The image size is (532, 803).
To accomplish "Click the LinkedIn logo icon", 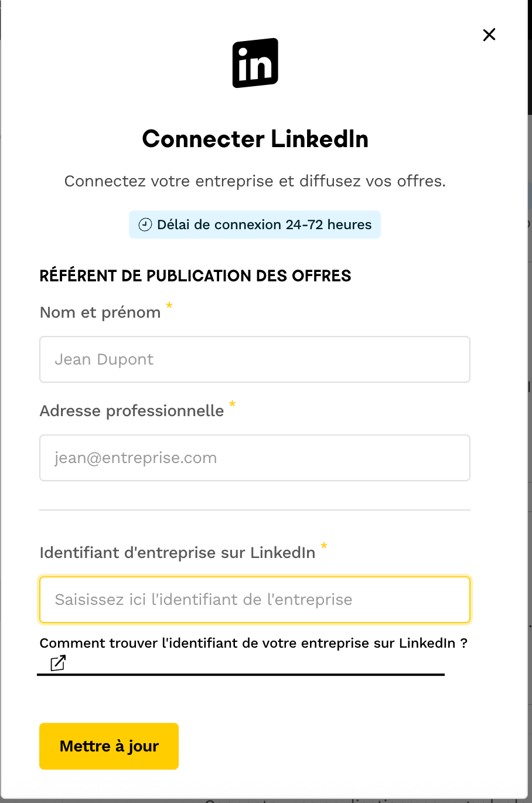I will point(255,63).
